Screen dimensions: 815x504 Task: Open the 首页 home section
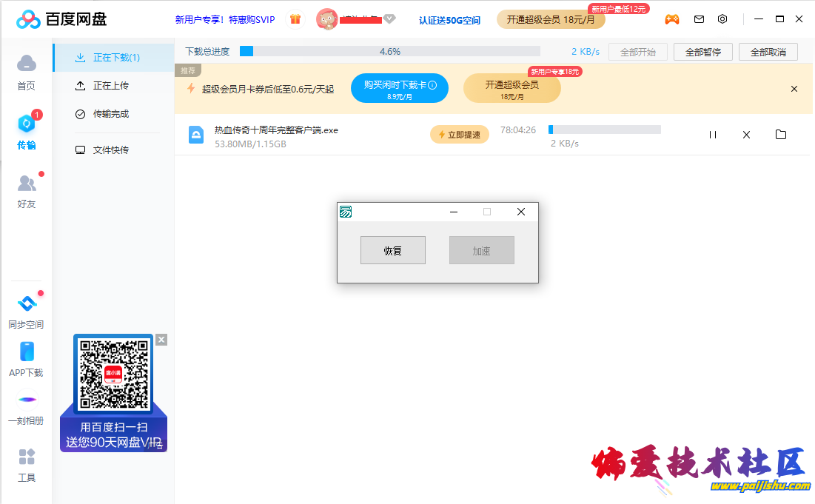pos(26,71)
